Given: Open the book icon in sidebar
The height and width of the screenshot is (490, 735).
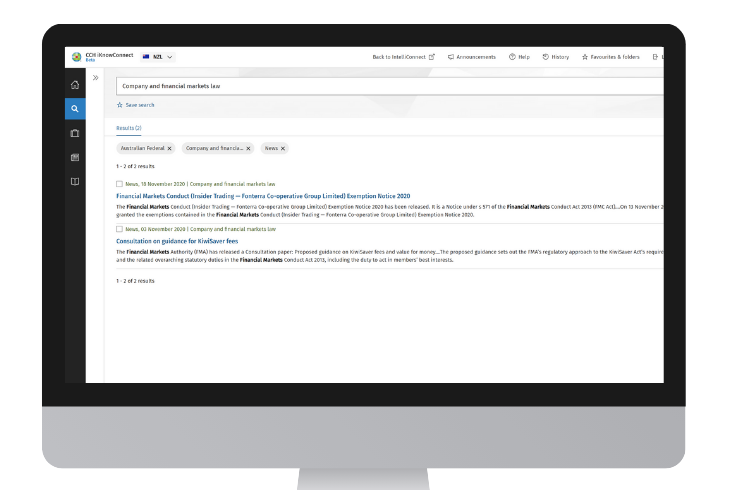Looking at the screenshot, I should (x=75, y=181).
